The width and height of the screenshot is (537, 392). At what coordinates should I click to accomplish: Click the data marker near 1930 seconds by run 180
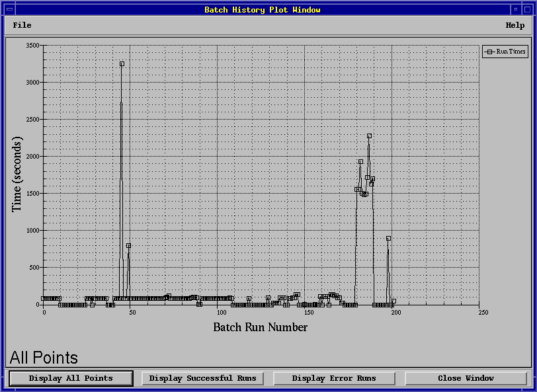(x=360, y=161)
